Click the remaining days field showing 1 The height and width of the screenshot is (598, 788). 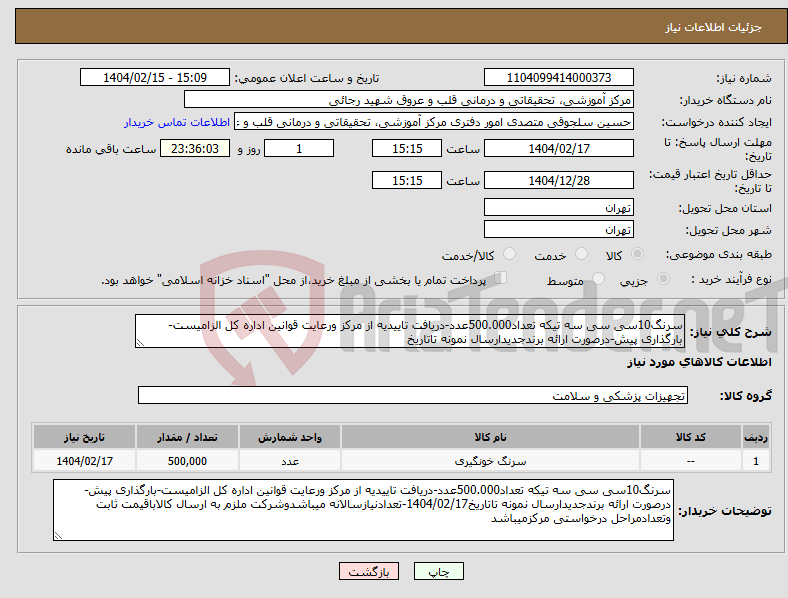(x=299, y=148)
